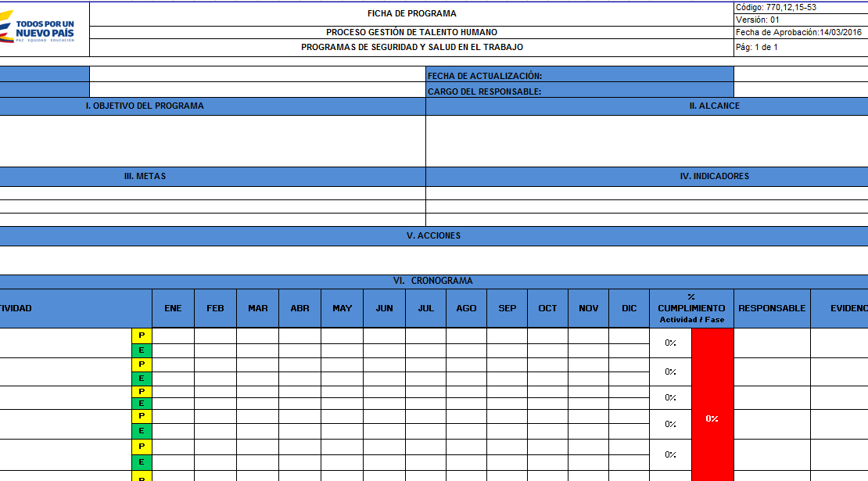Click the FEB month column header

[215, 308]
